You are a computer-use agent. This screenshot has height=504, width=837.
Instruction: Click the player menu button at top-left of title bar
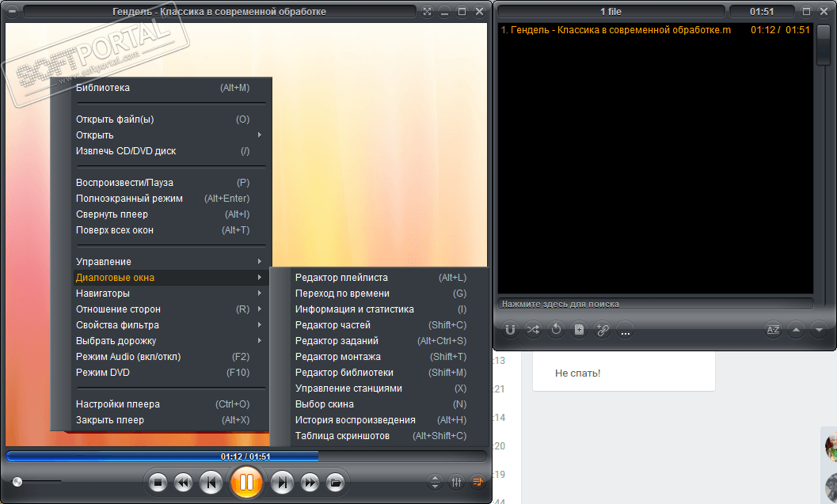pyautogui.click(x=12, y=11)
